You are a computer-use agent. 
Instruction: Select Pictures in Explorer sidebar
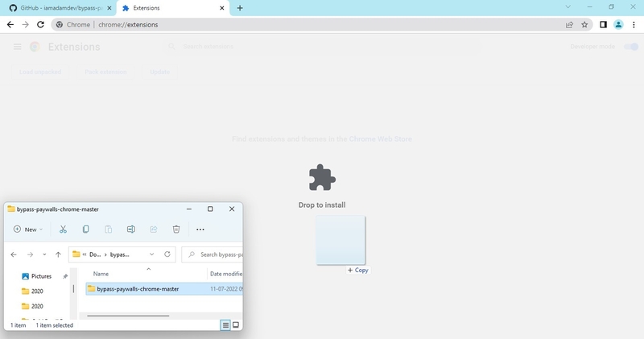(x=41, y=276)
